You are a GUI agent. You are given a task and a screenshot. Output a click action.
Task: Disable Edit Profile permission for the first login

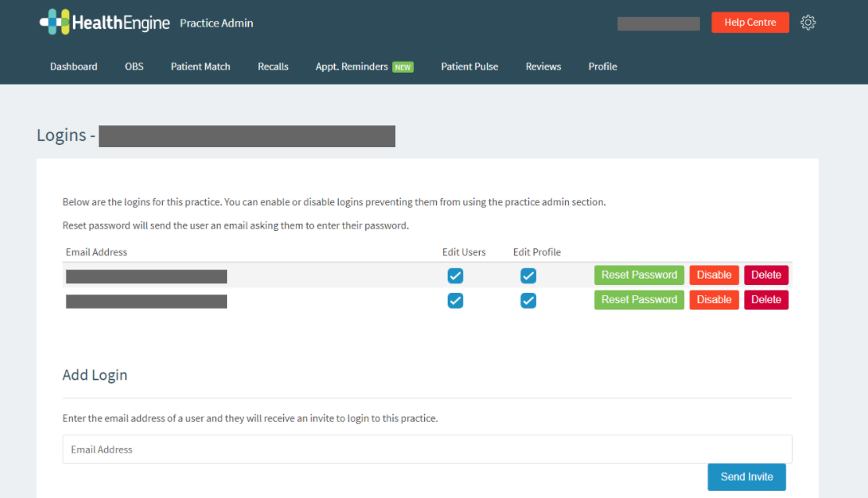pos(528,276)
